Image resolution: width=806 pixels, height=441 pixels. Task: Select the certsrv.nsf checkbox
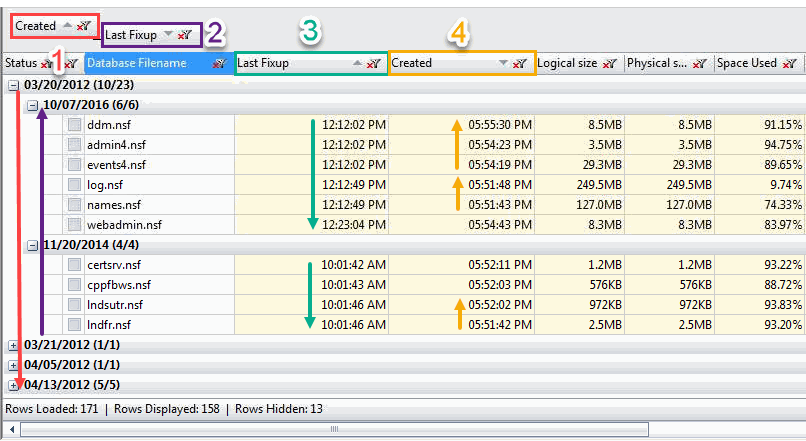75,265
